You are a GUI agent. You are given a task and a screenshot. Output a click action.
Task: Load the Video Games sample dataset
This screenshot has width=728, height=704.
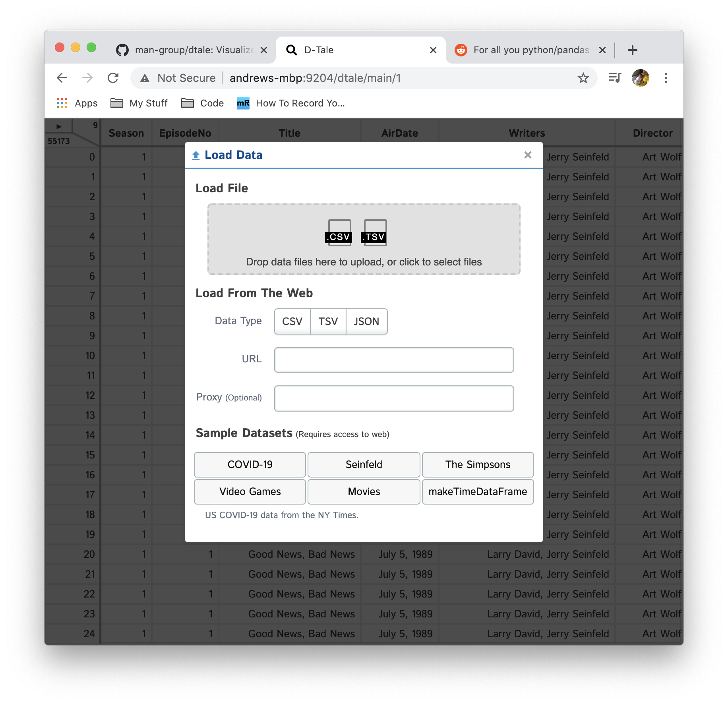pos(250,492)
